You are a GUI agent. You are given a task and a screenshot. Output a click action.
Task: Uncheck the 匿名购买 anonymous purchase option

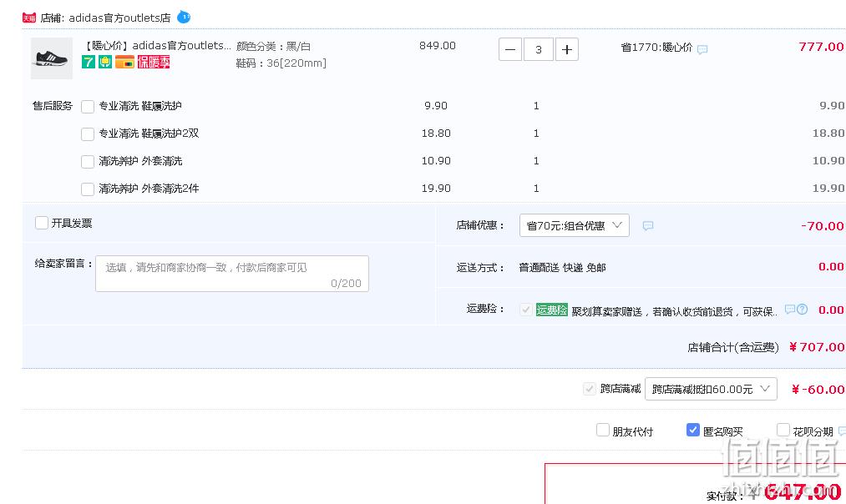(x=693, y=430)
